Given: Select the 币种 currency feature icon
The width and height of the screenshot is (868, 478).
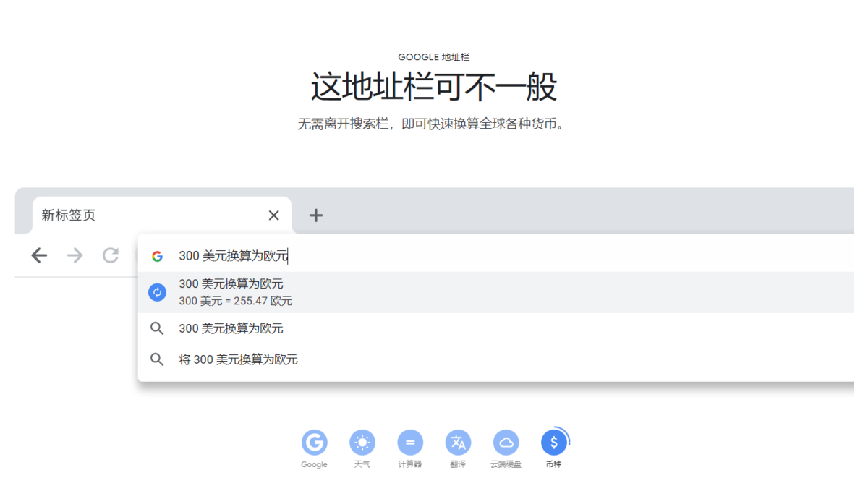Looking at the screenshot, I should pyautogui.click(x=553, y=443).
